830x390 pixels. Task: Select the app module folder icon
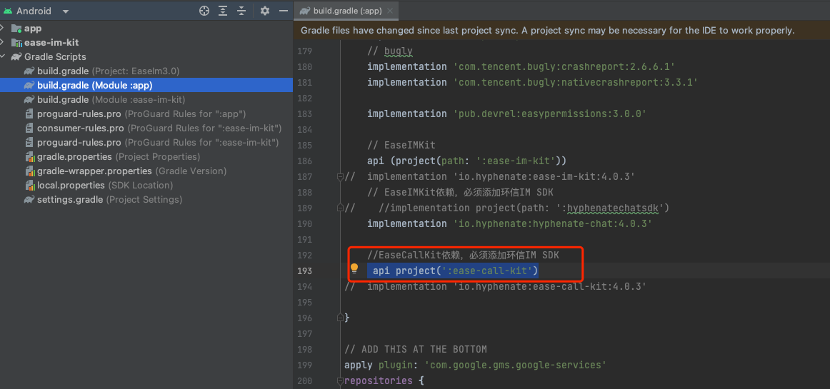coord(16,29)
